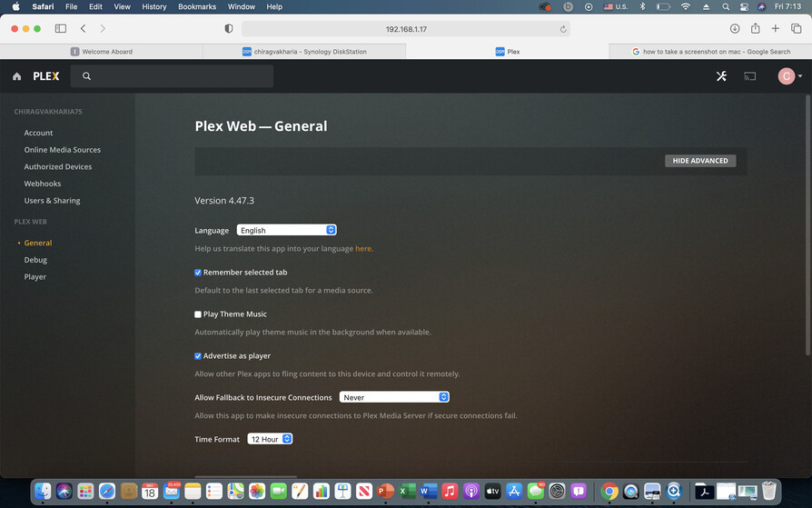The height and width of the screenshot is (508, 812).
Task: Open Finder from the Dock
Action: tap(43, 491)
